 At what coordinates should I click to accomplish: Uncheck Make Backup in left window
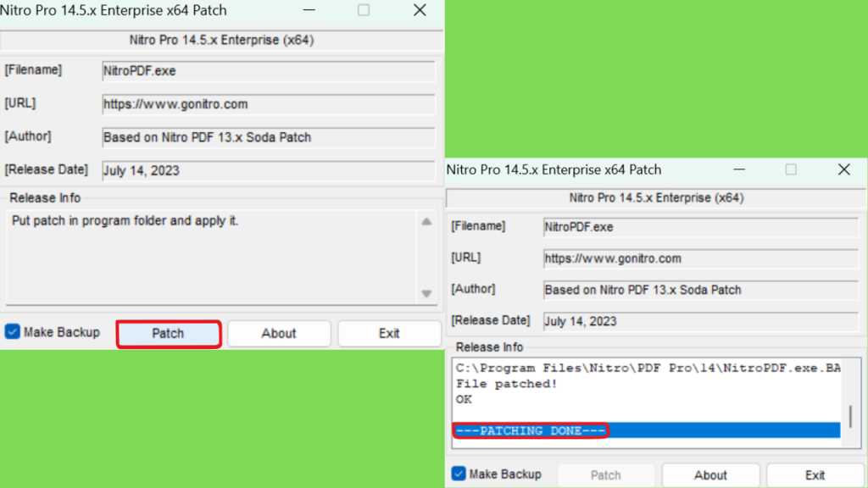pyautogui.click(x=12, y=332)
